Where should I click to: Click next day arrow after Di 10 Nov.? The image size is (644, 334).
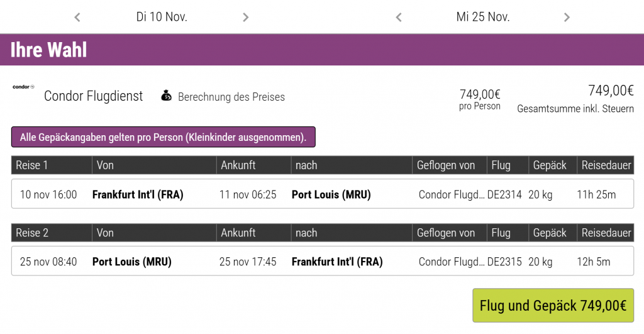(x=246, y=18)
